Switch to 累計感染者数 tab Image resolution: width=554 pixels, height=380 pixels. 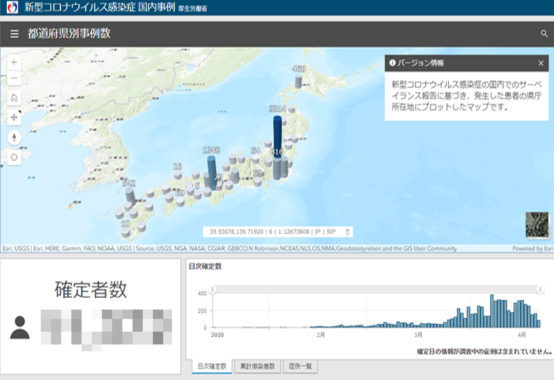[257, 367]
